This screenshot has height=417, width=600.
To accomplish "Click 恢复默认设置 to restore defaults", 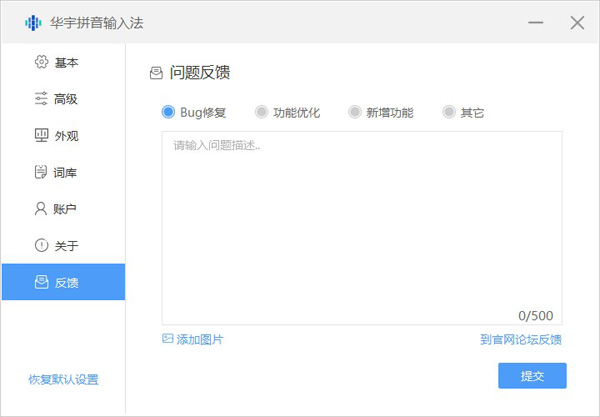I will (64, 380).
